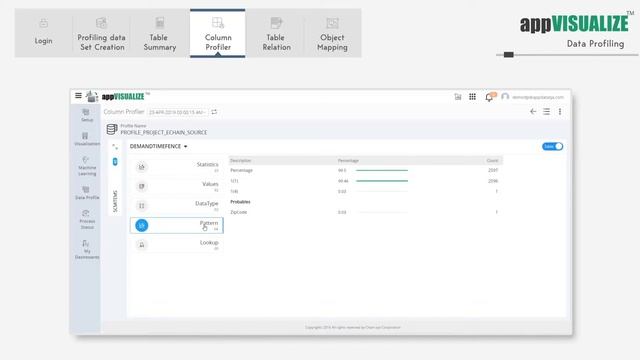Select the Column Profiler tab
The image size is (640, 360).
218,33
